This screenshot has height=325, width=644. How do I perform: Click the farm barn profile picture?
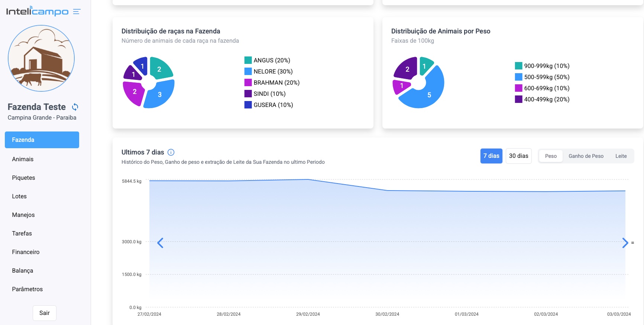[x=41, y=58]
